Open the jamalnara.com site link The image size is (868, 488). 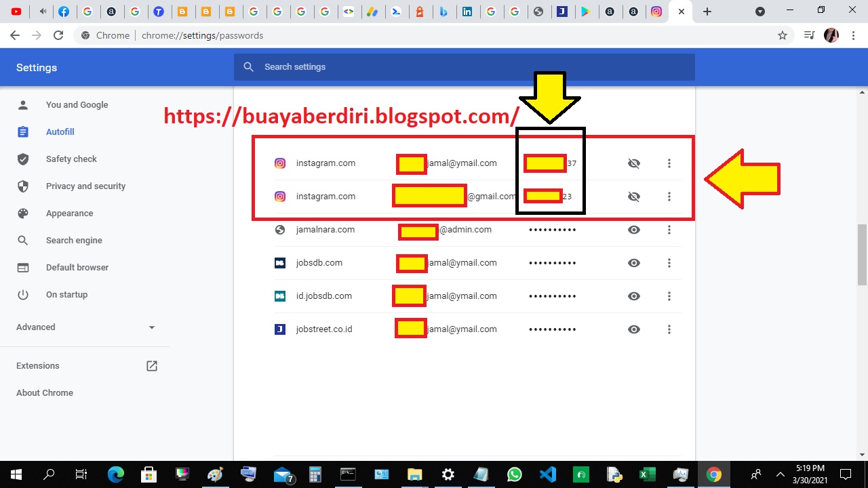[325, 230]
